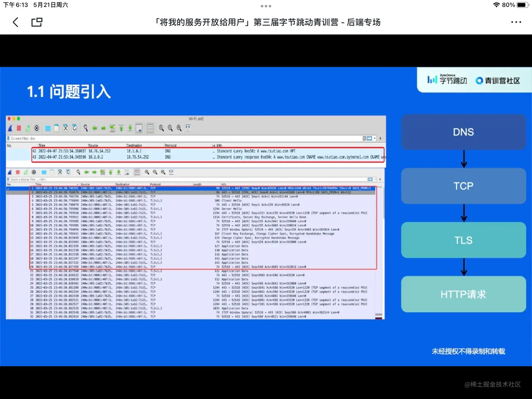Screen dimensions: 532x399
Task: Reset zoom to normal size in upper Wireshark toolbar
Action: pyautogui.click(x=179, y=128)
